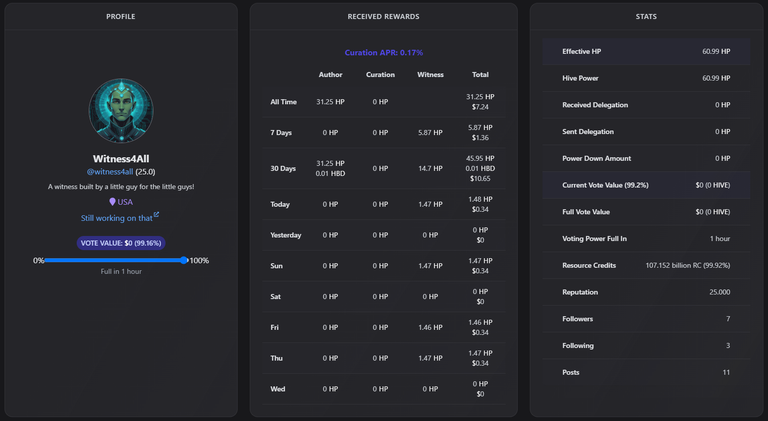Image resolution: width=768 pixels, height=421 pixels.
Task: Open the 'Still working on that' link
Action: pyautogui.click(x=117, y=218)
